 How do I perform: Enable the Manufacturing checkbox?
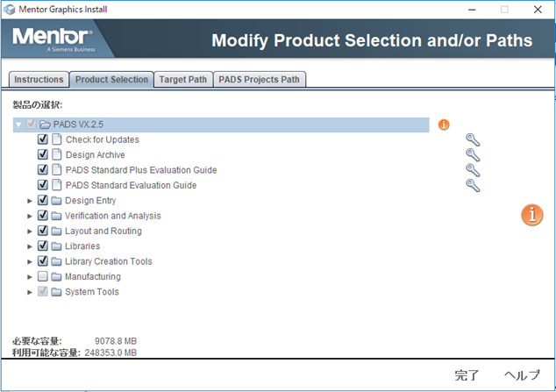(43, 276)
